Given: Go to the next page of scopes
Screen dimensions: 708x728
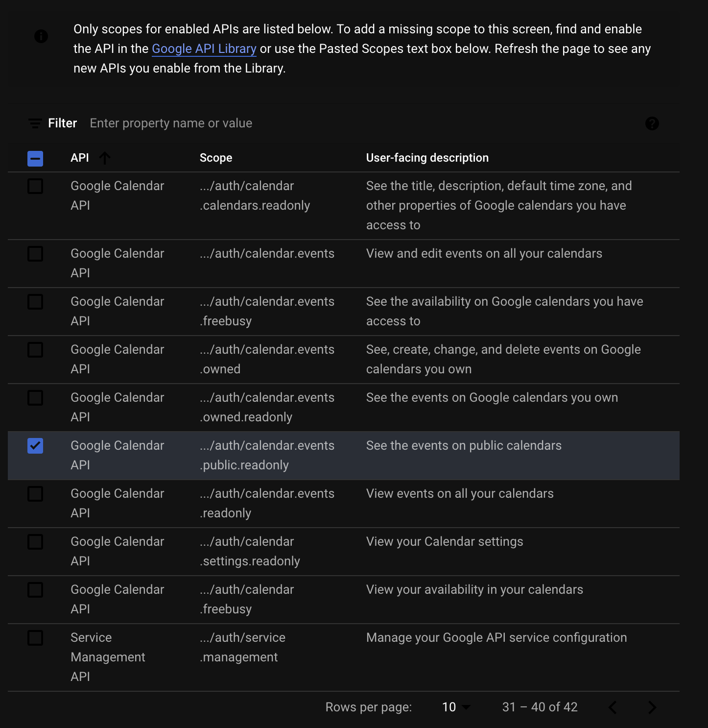Looking at the screenshot, I should coord(652,707).
